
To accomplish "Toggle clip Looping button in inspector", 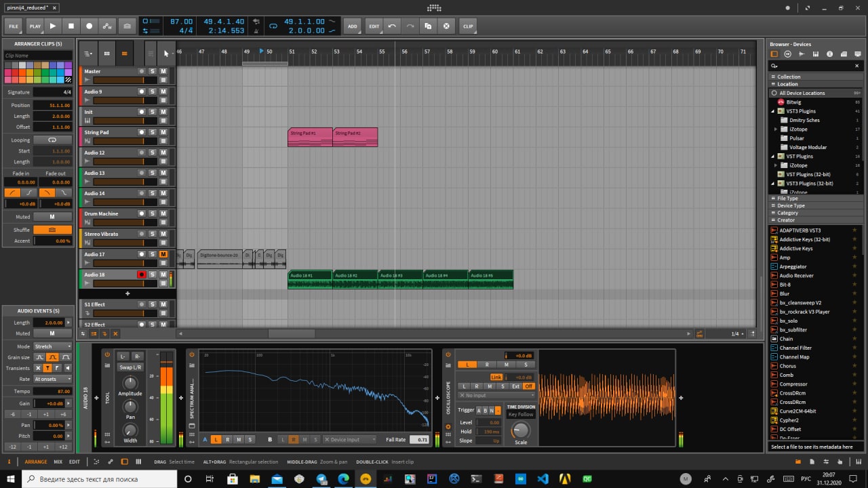I will [x=52, y=140].
